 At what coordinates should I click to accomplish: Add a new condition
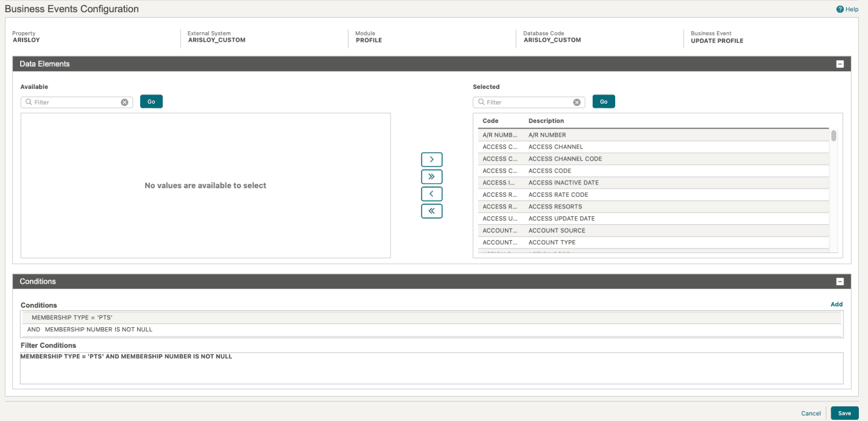coord(836,304)
